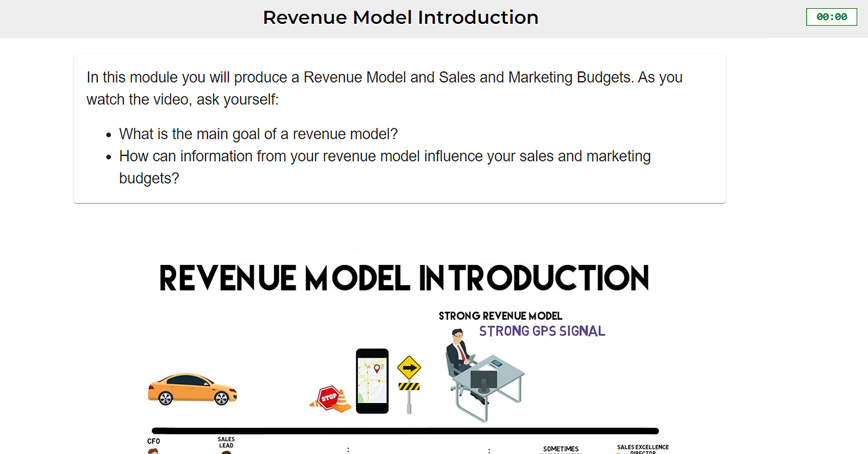The image size is (868, 454).
Task: Click the REVENUE MODEL INTRODUCTION video title
Action: 403,278
